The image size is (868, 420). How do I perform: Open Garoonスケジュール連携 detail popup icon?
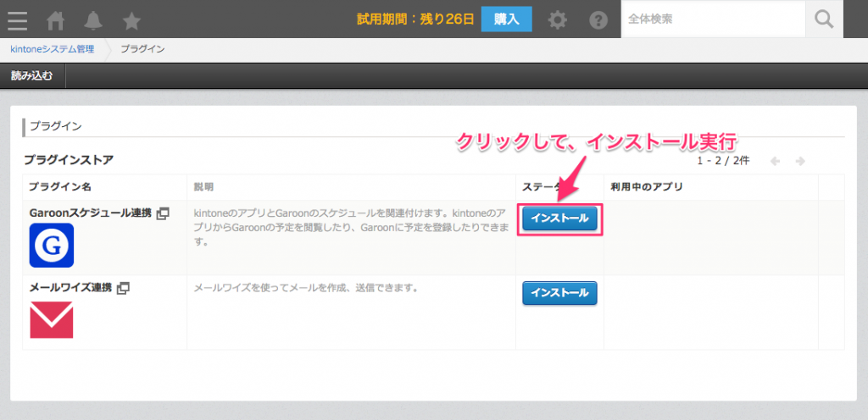coord(164,213)
